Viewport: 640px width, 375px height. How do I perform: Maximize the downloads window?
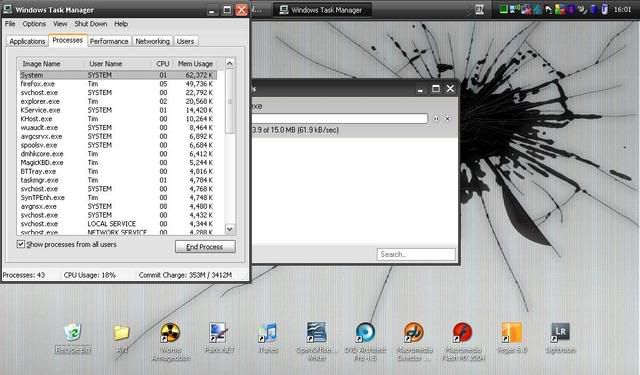pos(436,89)
